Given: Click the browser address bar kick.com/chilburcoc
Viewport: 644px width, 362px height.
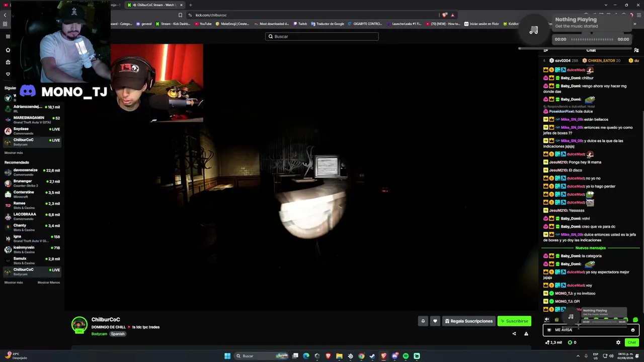Looking at the screenshot, I should 312,15.
